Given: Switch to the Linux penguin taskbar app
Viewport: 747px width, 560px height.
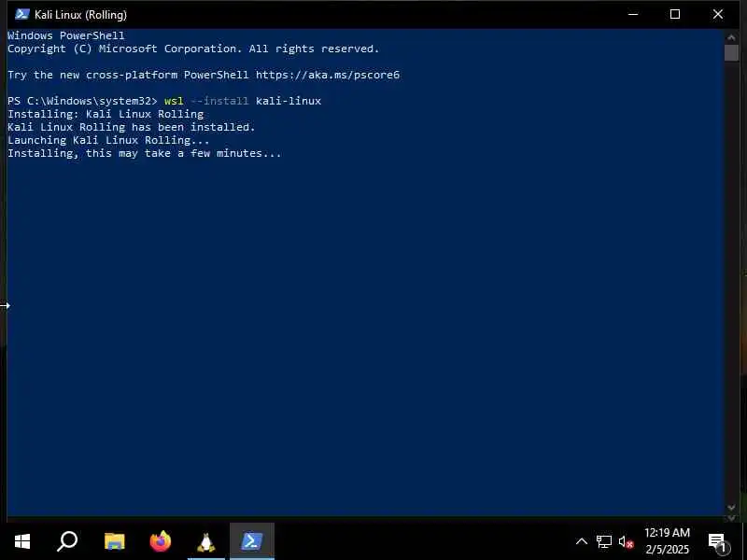Looking at the screenshot, I should pos(205,542).
